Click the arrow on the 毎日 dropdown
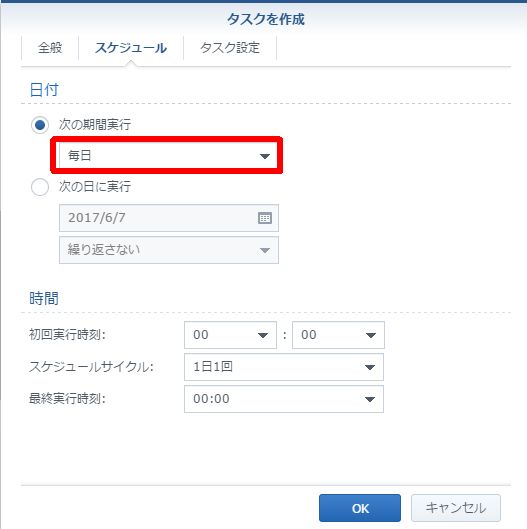Image resolution: width=527 pixels, height=529 pixels. click(x=265, y=156)
